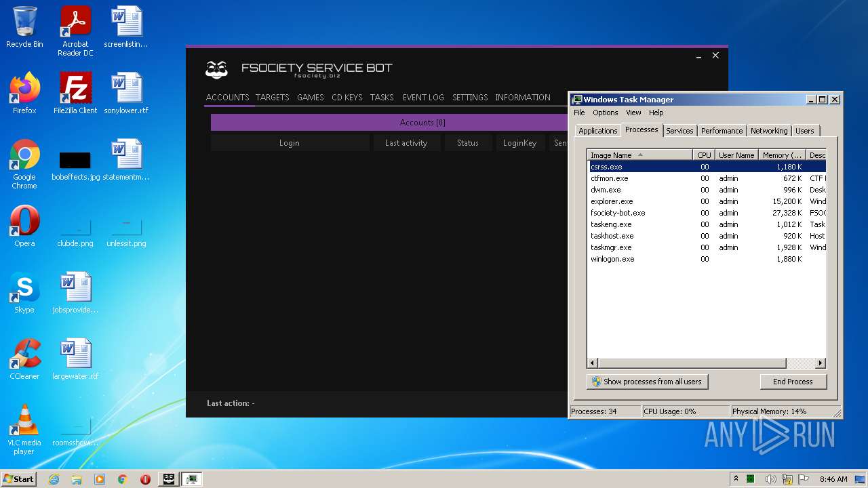Show hidden tray icons arrow
Screen dimensions: 868x488
[x=736, y=479]
